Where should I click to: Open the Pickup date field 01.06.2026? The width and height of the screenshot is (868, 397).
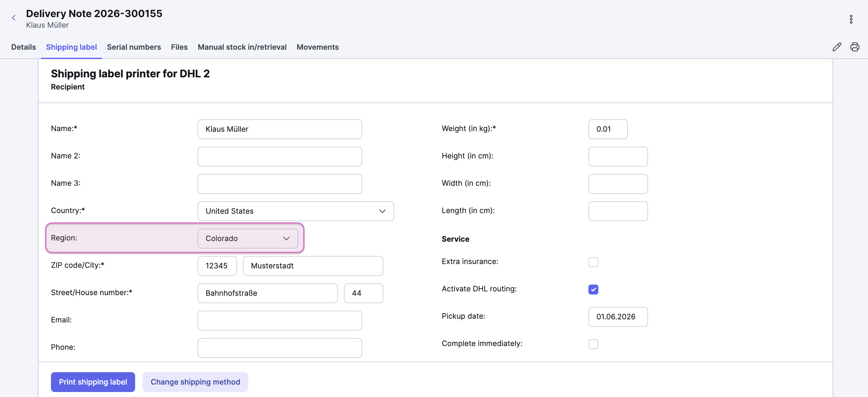click(618, 317)
